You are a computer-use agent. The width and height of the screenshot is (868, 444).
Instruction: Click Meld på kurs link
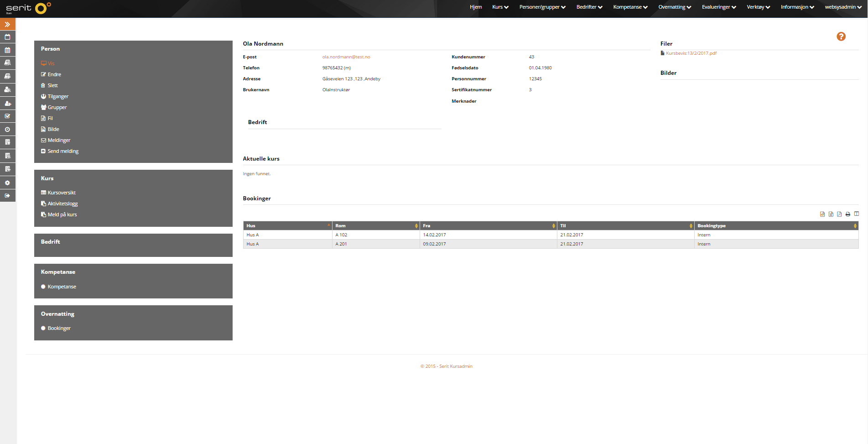59,214
